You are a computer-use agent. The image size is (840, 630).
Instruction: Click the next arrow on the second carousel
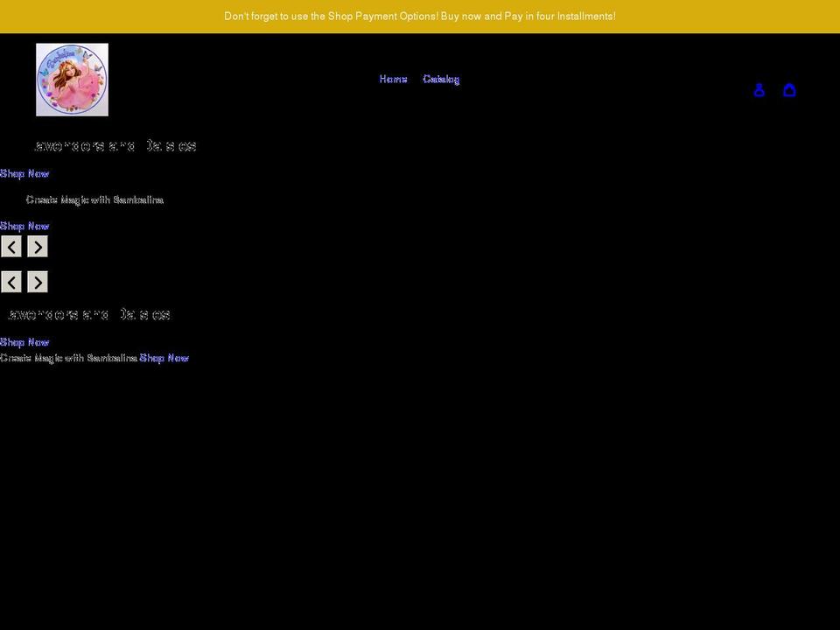click(x=37, y=282)
